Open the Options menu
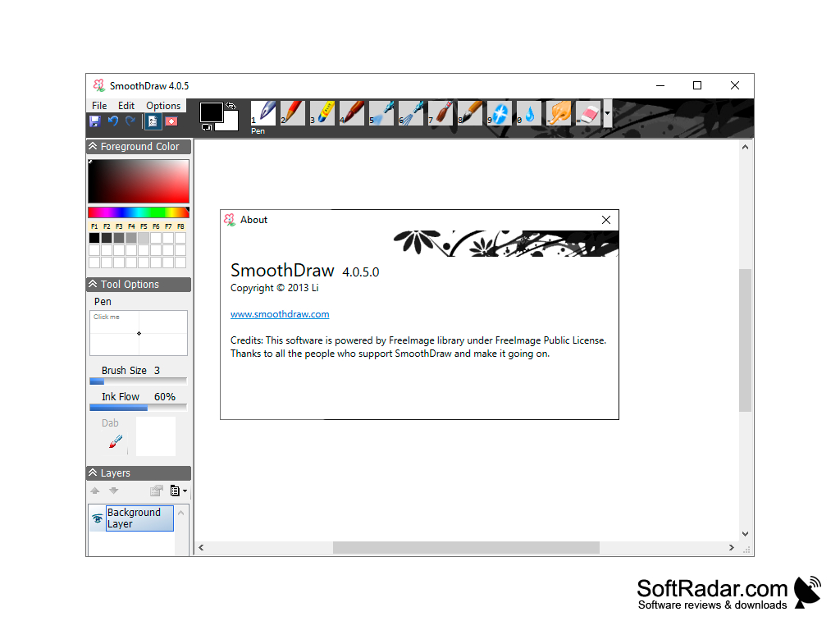This screenshot has width=840, height=630. 163,106
